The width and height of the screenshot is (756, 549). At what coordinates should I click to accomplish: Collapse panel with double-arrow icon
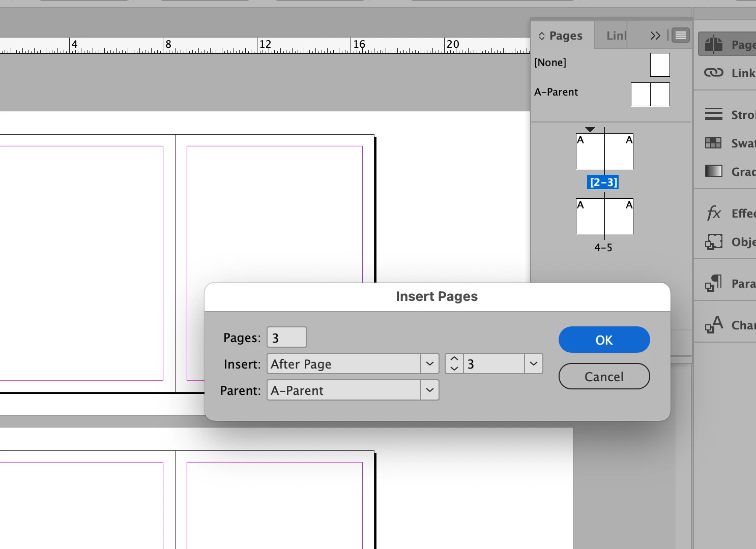(655, 36)
